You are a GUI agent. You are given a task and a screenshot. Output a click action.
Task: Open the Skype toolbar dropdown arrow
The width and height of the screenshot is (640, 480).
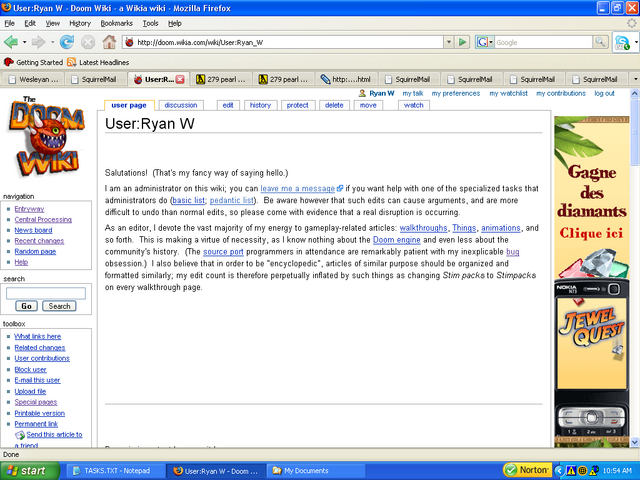coord(636,42)
